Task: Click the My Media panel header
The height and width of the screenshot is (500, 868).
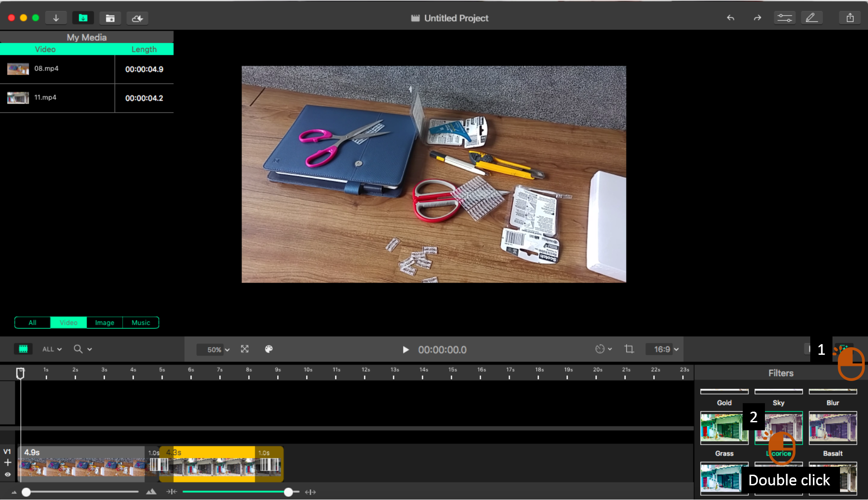Action: (87, 37)
